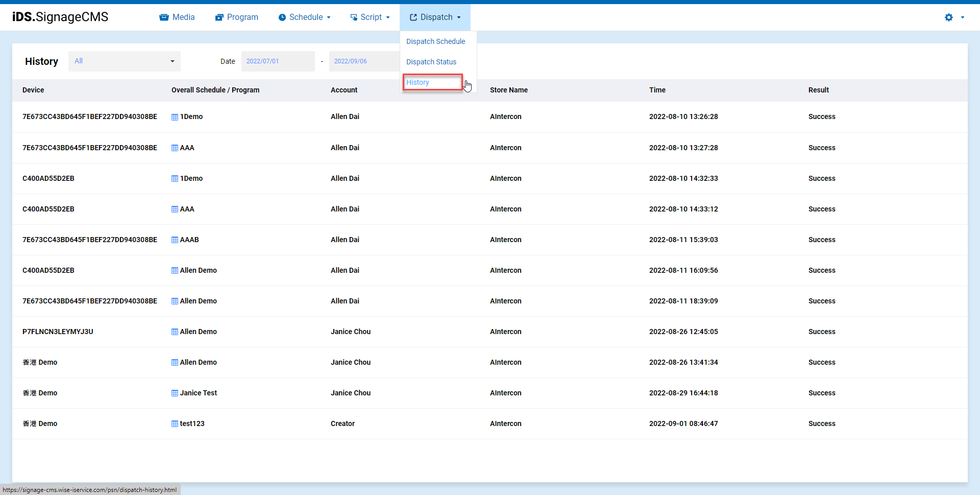Click the end date field 2022/09/06
The height and width of the screenshot is (495, 980).
point(364,61)
